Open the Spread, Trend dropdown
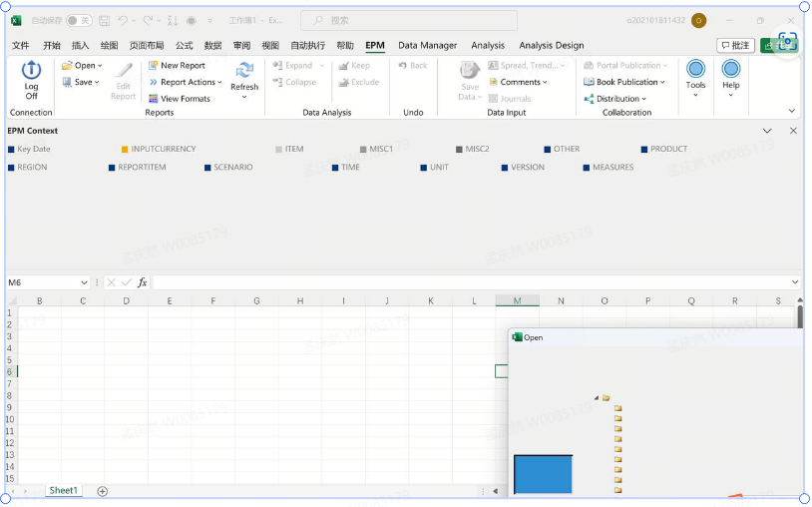 click(527, 66)
